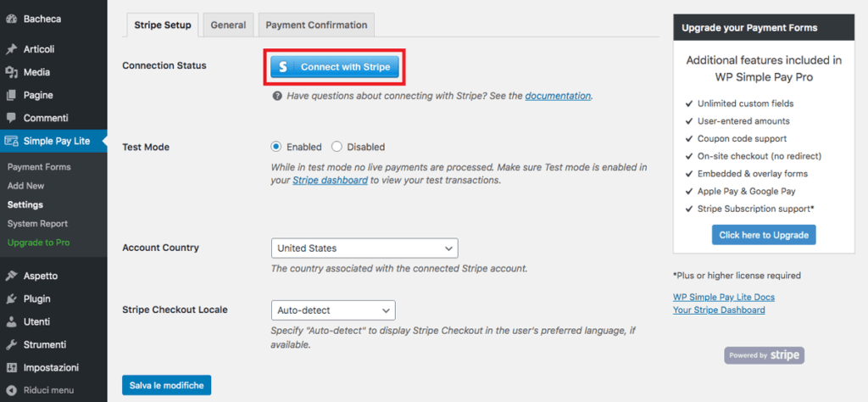Open the WP Simple Pay Lite Docs link

pos(724,298)
